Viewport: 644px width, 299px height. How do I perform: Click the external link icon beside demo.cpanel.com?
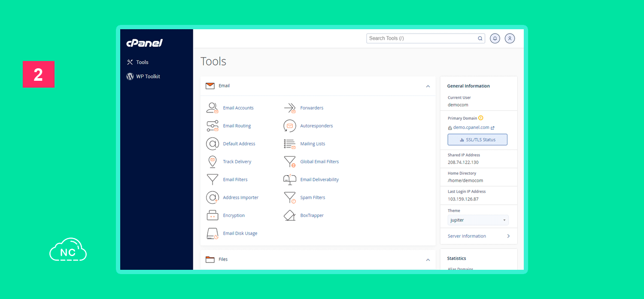pos(492,128)
